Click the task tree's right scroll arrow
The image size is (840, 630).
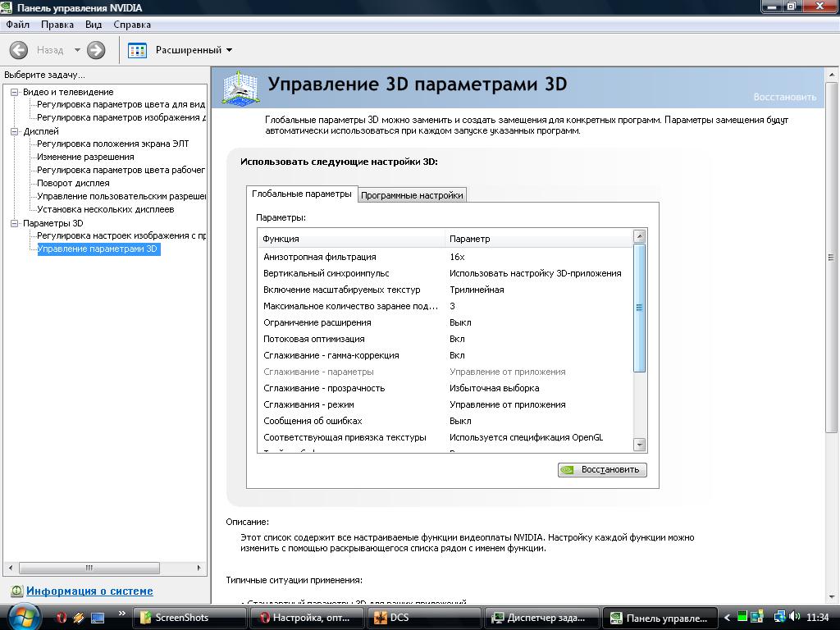199,568
